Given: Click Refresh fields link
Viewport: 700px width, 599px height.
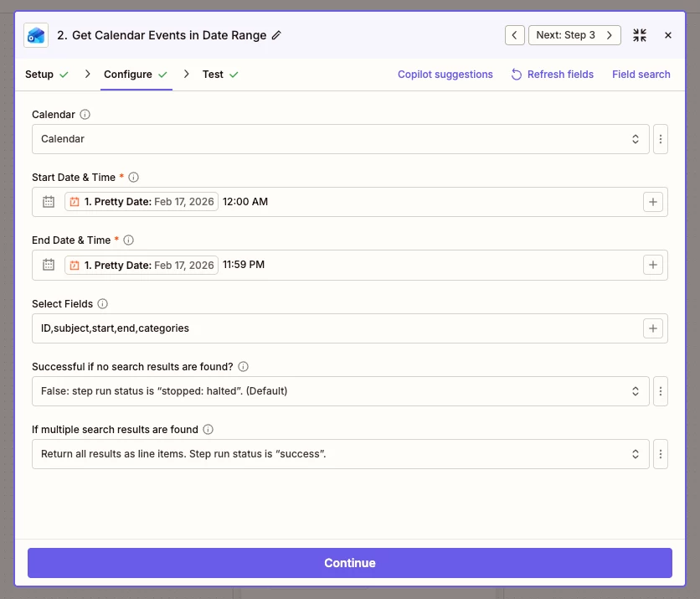Looking at the screenshot, I should tap(553, 75).
